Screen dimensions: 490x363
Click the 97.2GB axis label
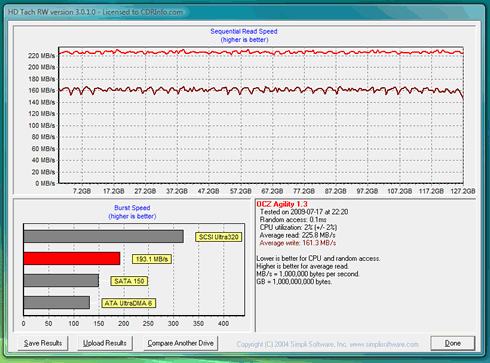[367, 191]
